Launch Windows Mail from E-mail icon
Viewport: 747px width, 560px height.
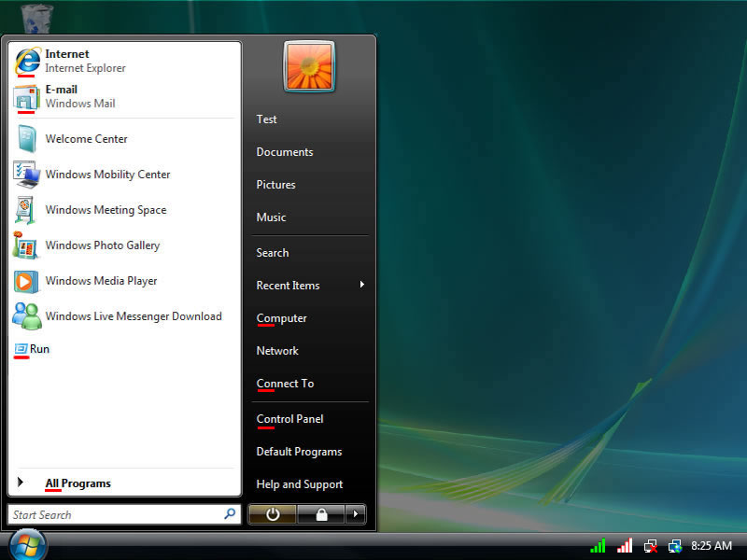27,97
